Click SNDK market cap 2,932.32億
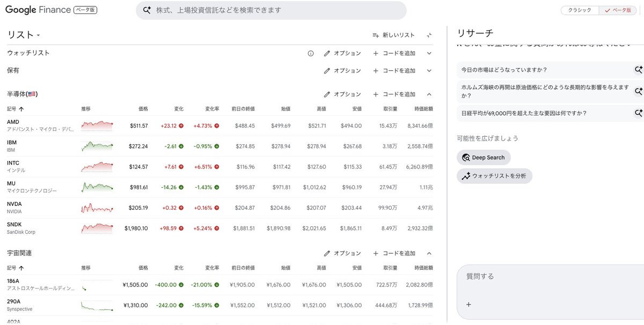Viewport: 644px width, 325px height. tap(420, 228)
